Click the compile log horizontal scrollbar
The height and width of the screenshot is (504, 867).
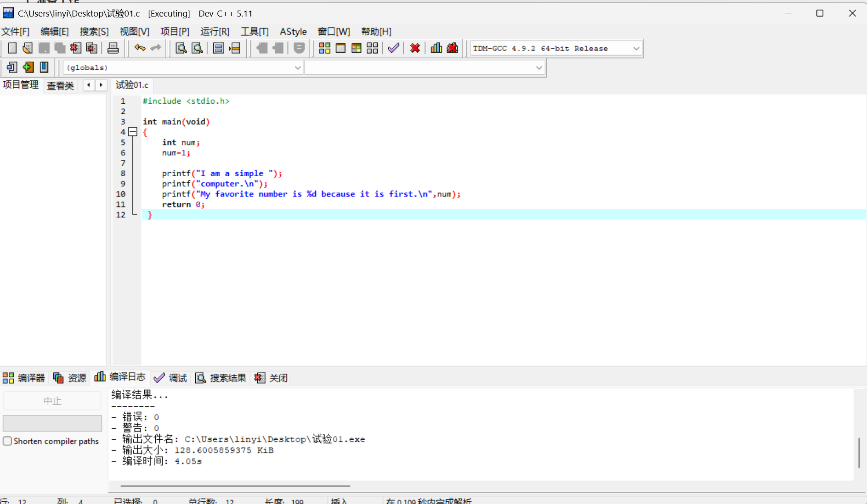pyautogui.click(x=235, y=486)
